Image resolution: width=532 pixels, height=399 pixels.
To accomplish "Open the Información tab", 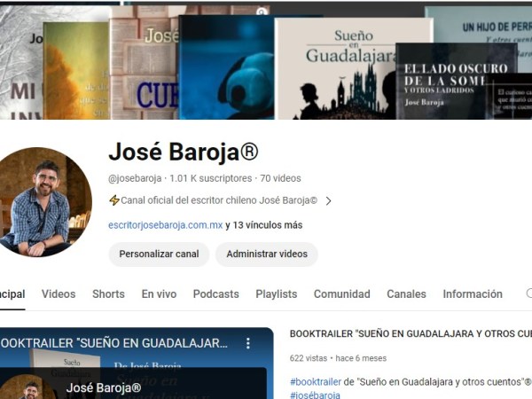I will pos(473,293).
